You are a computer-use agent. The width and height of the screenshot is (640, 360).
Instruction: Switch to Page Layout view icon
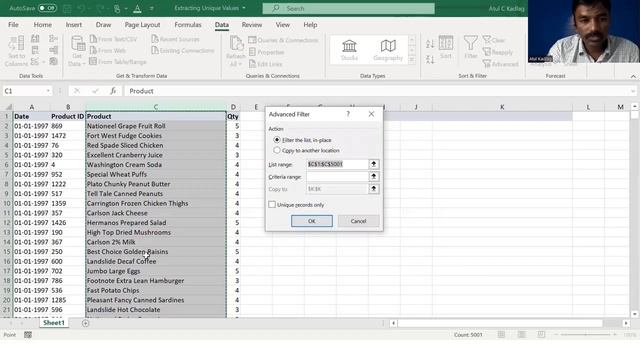[x=521, y=335]
